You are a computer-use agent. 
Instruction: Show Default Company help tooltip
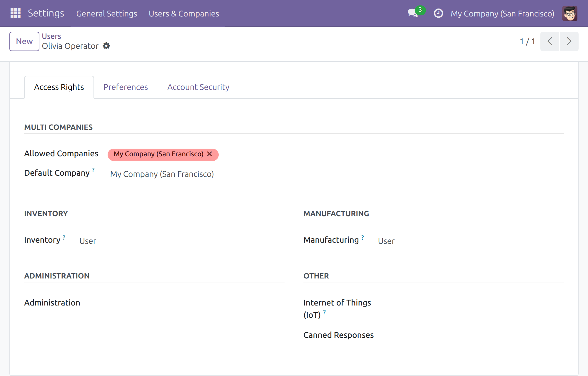click(x=93, y=170)
